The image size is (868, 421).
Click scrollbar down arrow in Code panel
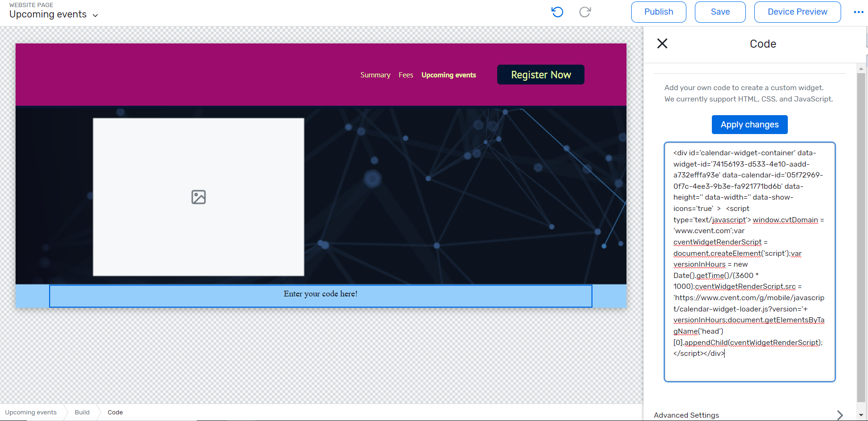pyautogui.click(x=861, y=415)
